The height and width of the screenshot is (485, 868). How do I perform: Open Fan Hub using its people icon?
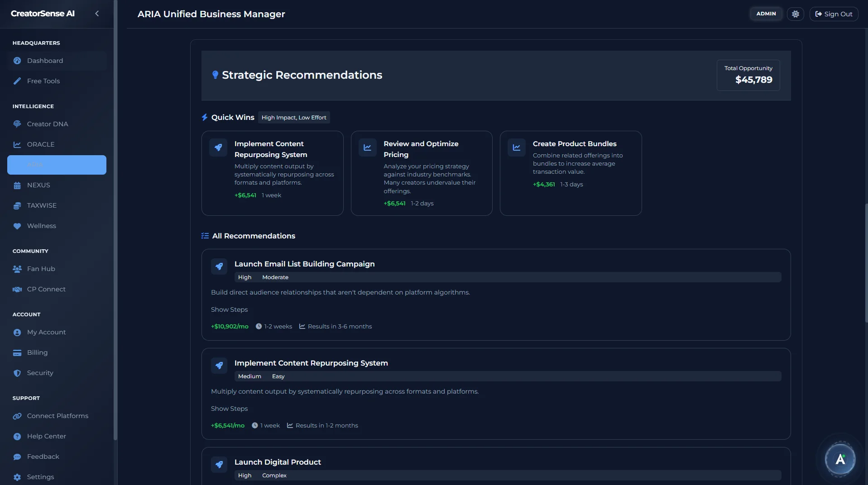point(17,269)
